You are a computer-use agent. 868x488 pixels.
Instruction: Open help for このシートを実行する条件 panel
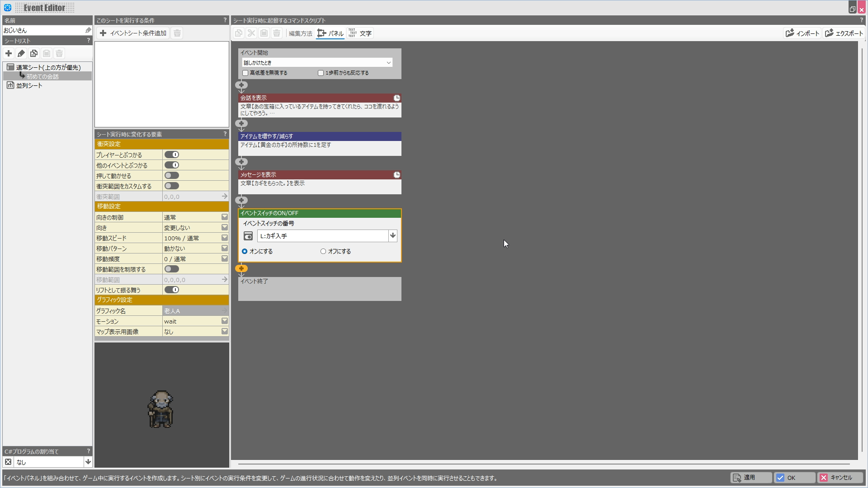225,20
